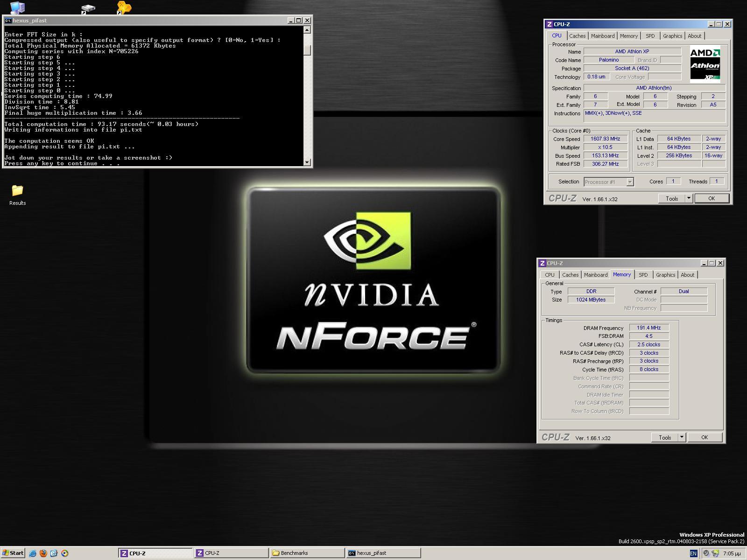Click the CAS# Latency value 2.5 clocks

tap(649, 344)
